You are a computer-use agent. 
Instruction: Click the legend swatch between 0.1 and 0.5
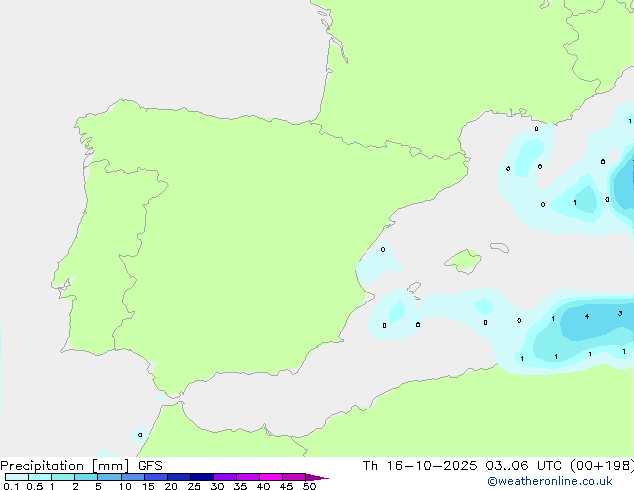pyautogui.click(x=17, y=477)
